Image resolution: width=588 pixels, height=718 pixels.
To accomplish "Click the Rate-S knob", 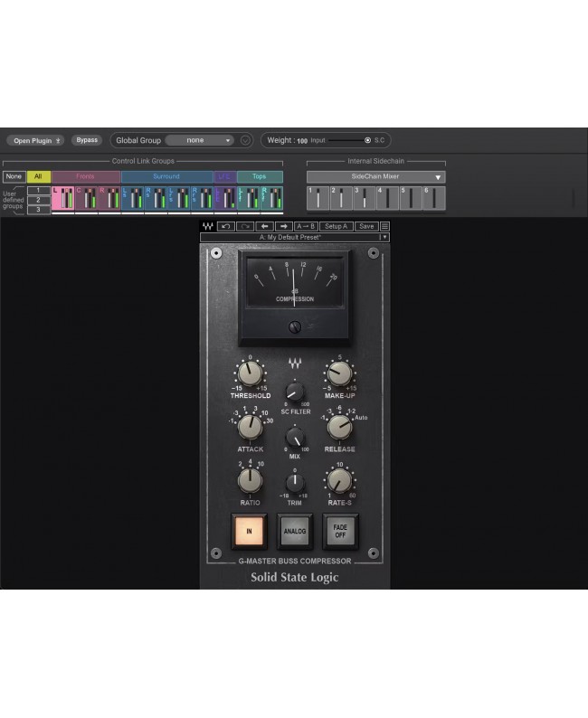I will pyautogui.click(x=340, y=481).
